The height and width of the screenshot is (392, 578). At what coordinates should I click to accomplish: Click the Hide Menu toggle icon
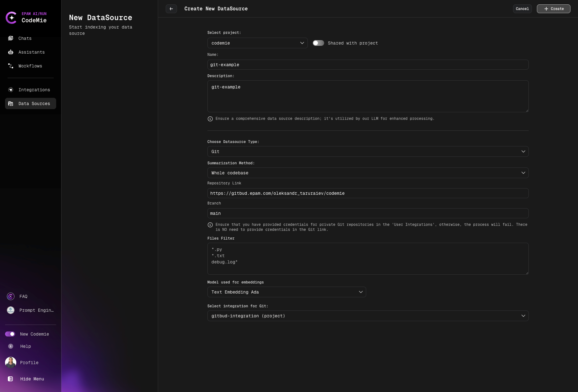10,379
